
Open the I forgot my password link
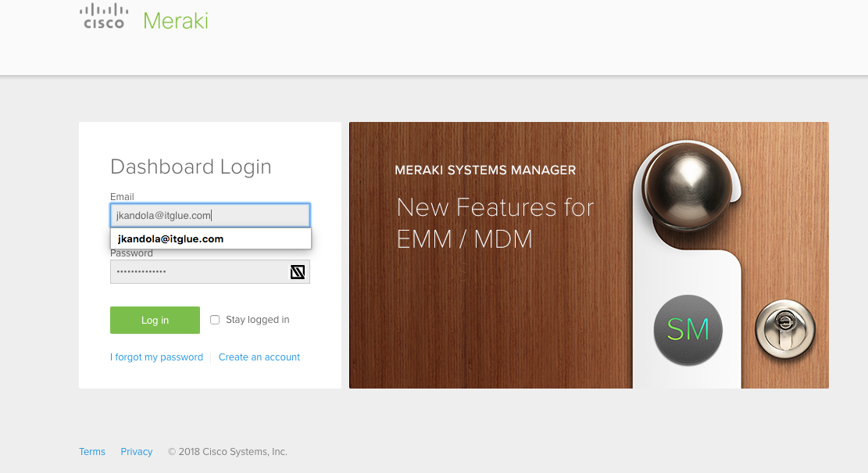click(x=156, y=357)
